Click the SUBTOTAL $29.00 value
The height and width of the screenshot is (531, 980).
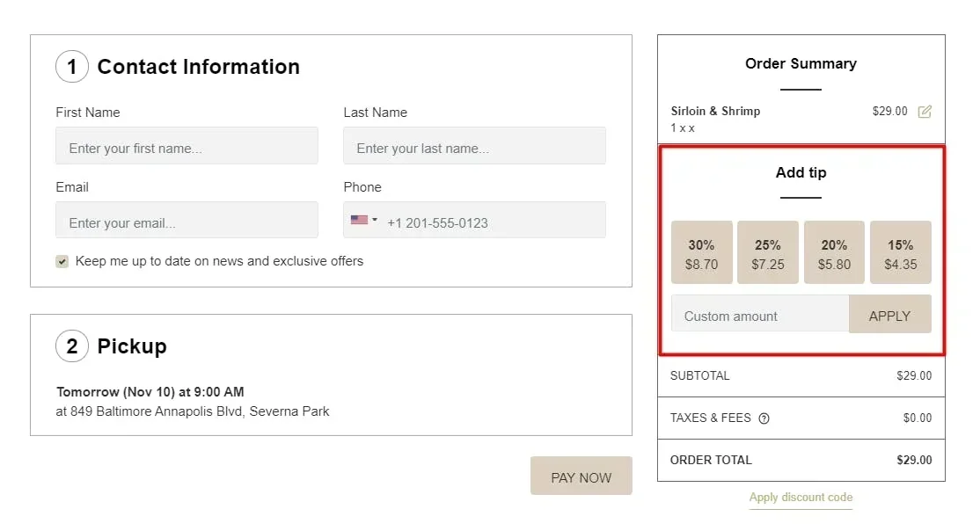click(x=914, y=376)
